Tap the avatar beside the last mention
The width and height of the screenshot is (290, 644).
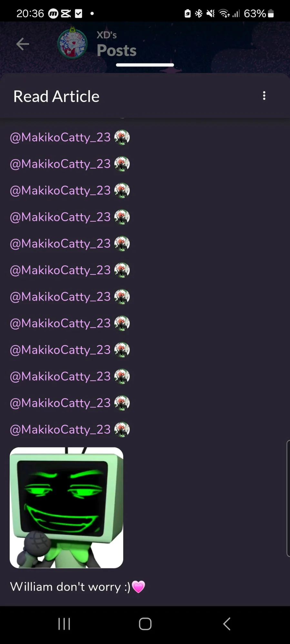[122, 429]
